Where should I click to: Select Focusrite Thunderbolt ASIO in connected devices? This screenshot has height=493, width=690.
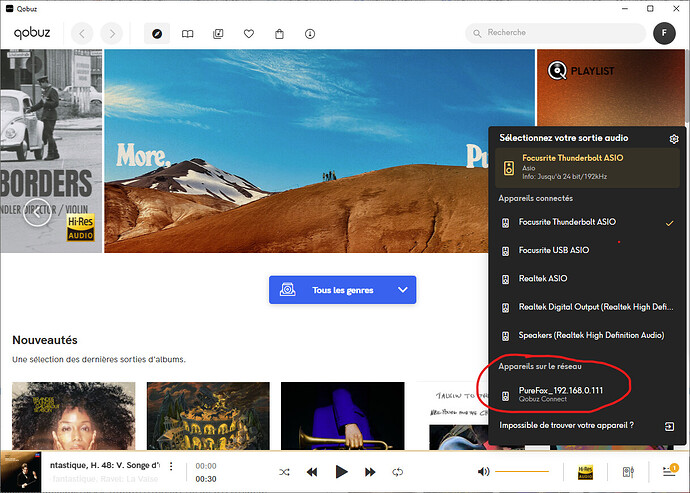587,222
